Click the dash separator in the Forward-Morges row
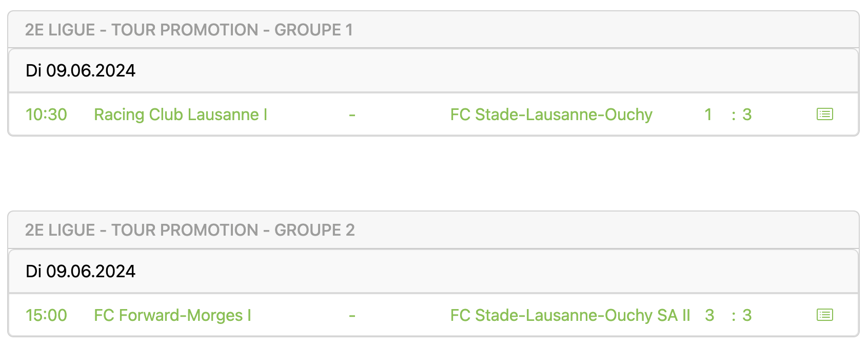 (x=352, y=316)
